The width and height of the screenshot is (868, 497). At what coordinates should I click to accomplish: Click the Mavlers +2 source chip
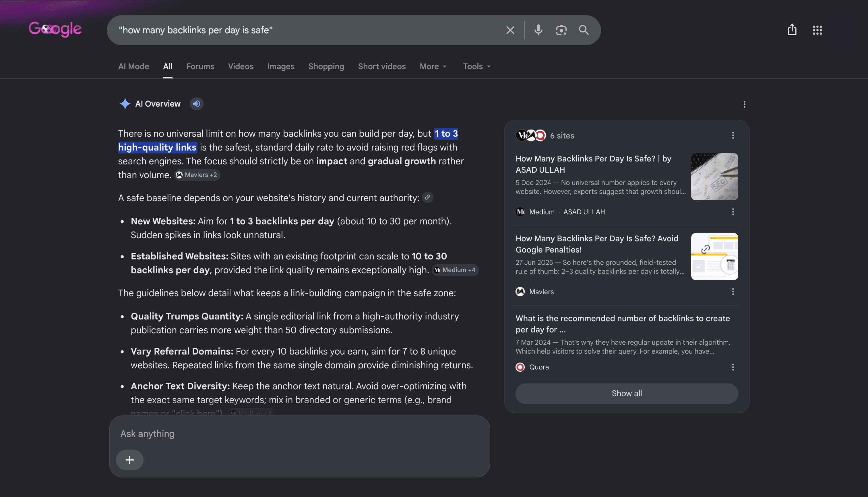[x=197, y=175]
